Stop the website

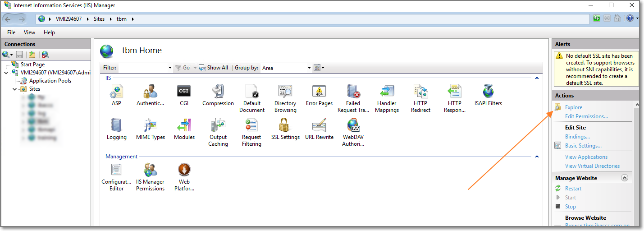point(571,207)
